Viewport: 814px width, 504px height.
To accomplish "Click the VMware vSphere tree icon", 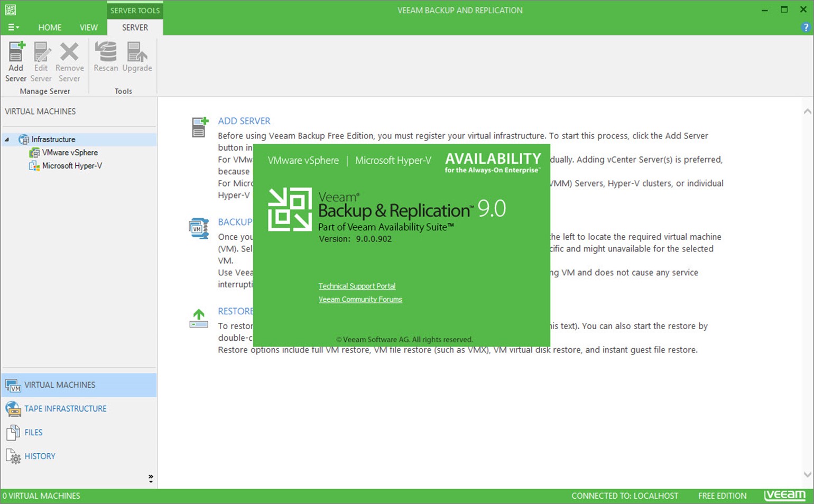I will point(34,153).
